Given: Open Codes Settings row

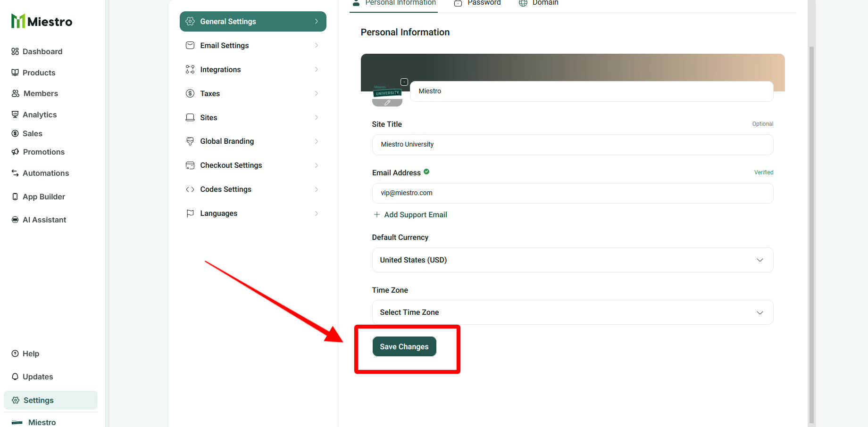Looking at the screenshot, I should click(x=253, y=189).
